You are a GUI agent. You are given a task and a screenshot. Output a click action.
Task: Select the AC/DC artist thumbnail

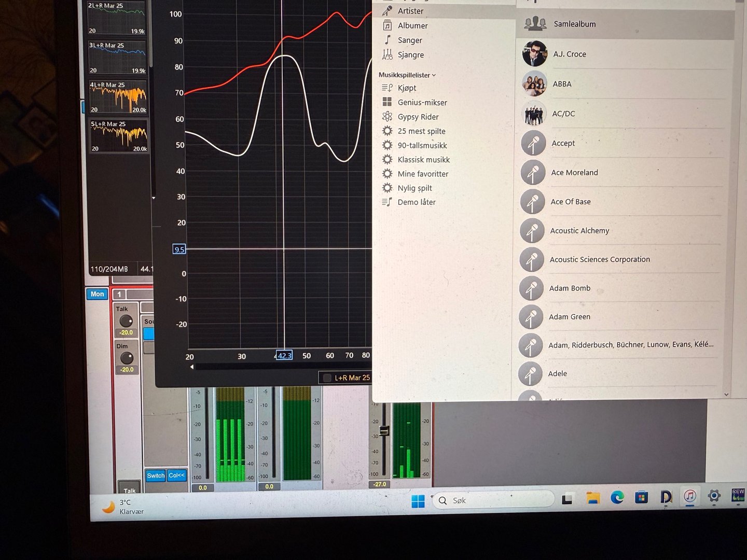click(534, 114)
